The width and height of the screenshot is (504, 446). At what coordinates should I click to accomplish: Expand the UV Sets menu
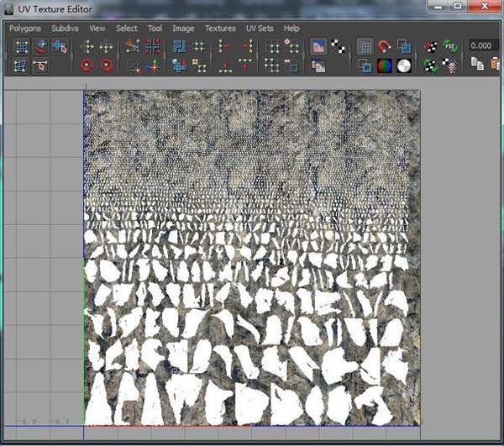(x=260, y=28)
